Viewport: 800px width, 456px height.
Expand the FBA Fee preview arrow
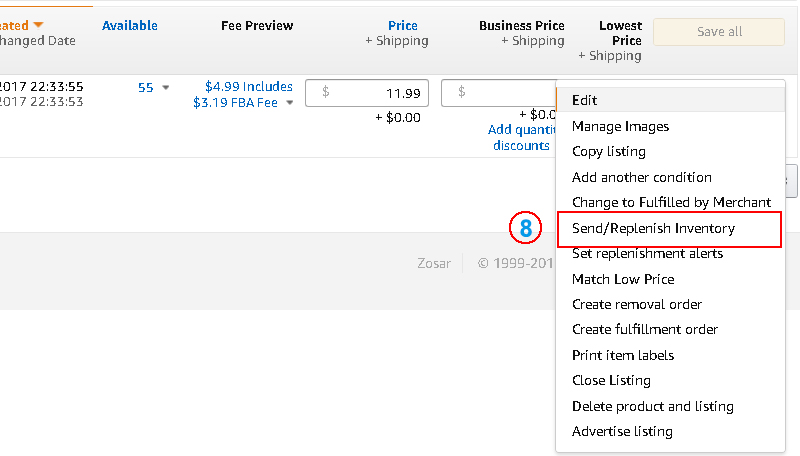290,103
